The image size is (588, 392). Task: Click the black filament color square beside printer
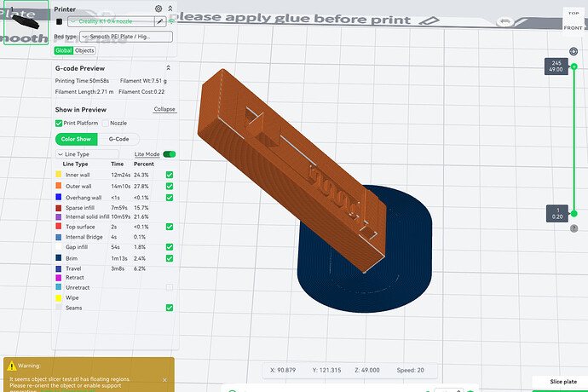pos(59,20)
